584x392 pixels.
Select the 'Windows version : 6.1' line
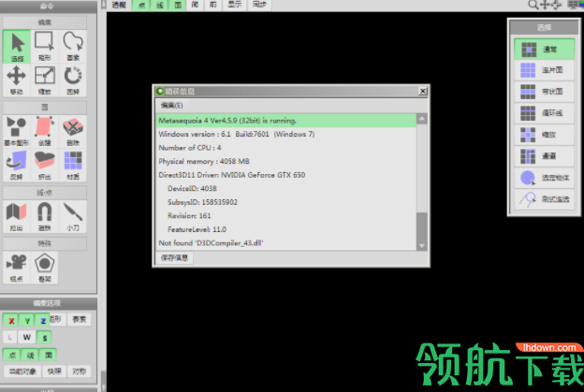(285, 134)
